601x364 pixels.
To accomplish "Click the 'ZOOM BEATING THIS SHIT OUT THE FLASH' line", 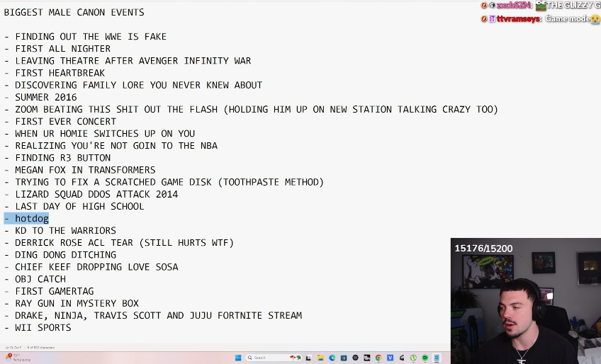I will 251,109.
